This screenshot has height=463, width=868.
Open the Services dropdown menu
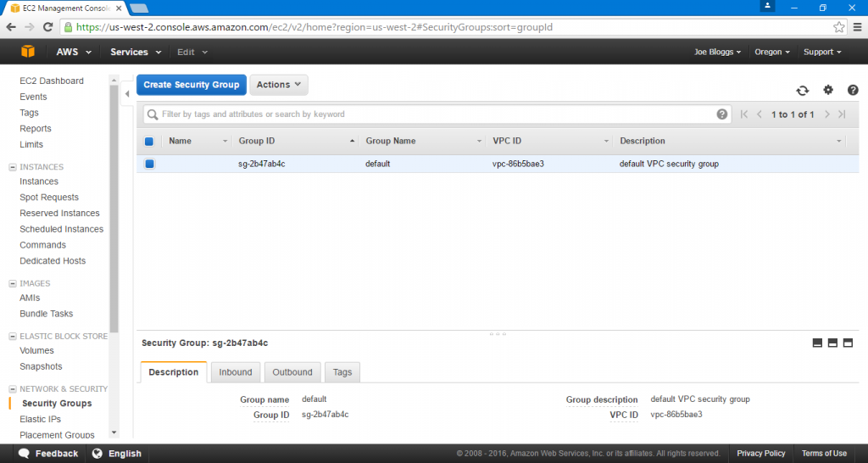pos(136,52)
